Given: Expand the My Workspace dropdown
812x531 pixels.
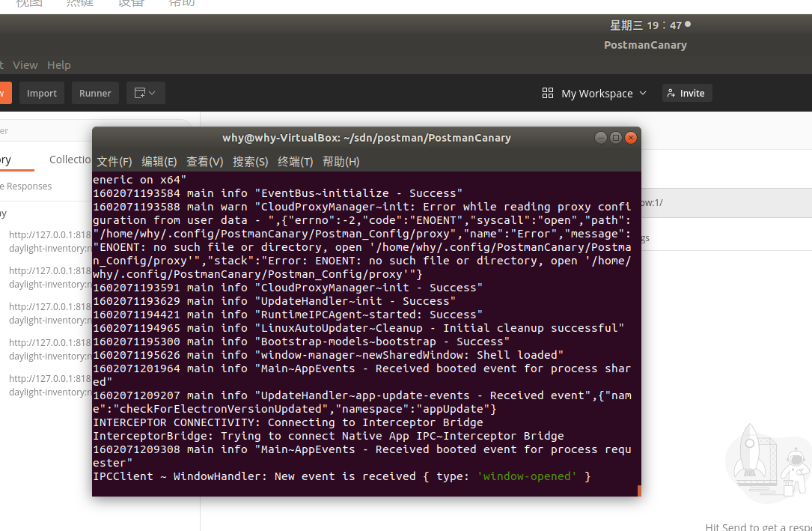Looking at the screenshot, I should coord(604,94).
